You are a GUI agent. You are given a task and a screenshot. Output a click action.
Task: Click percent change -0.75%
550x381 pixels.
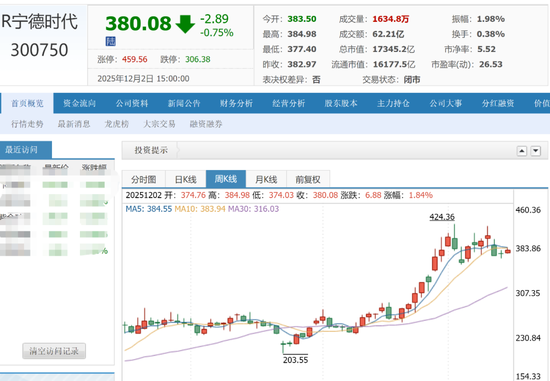217,33
